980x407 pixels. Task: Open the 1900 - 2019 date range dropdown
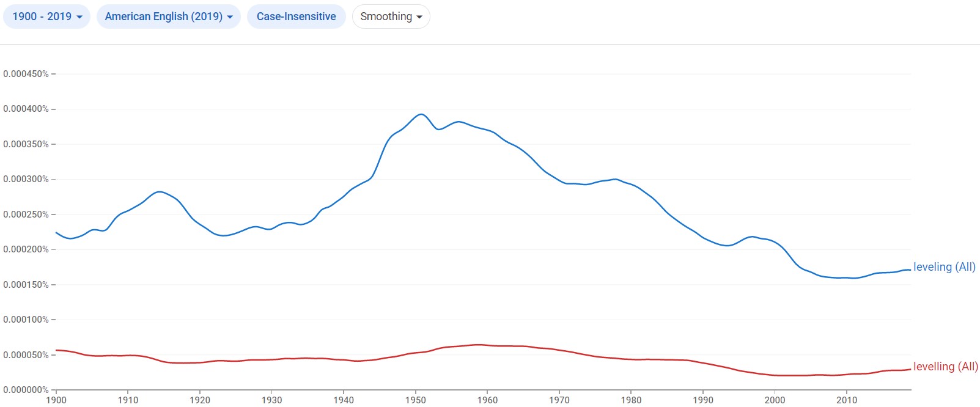pyautogui.click(x=46, y=16)
